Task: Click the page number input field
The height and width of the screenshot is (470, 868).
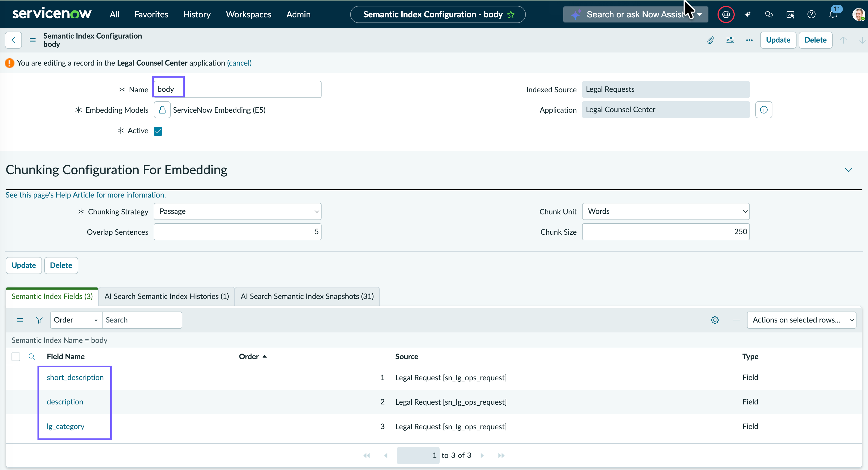Action: (418, 456)
